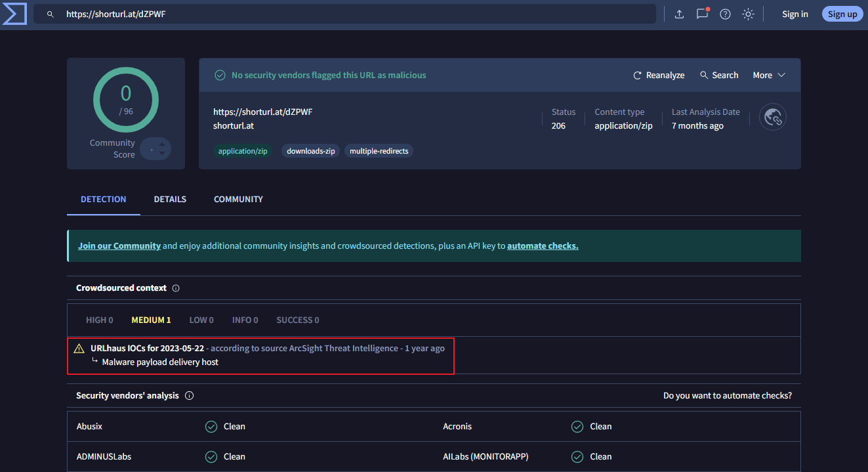Viewport: 868px width, 472px height.
Task: Click the Status 206 value
Action: pos(558,126)
